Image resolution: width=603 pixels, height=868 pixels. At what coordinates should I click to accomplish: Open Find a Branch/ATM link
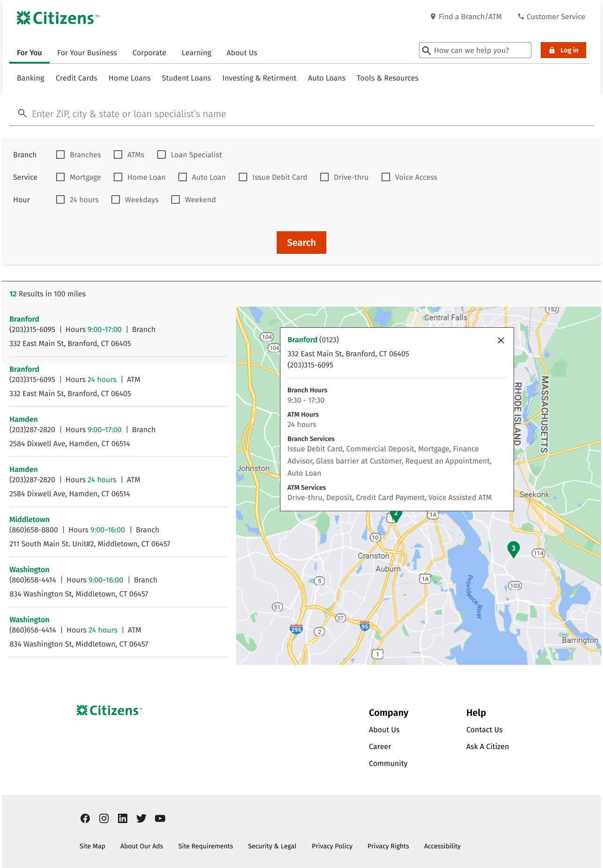tap(466, 17)
